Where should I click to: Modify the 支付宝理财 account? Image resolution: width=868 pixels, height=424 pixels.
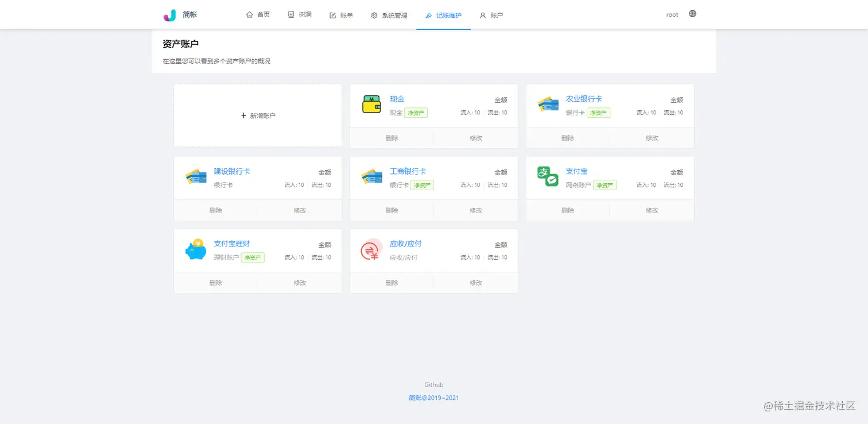tap(300, 283)
